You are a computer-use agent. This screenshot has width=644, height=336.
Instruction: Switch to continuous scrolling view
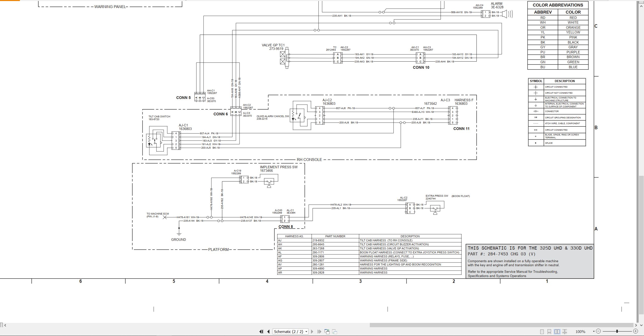point(549,332)
